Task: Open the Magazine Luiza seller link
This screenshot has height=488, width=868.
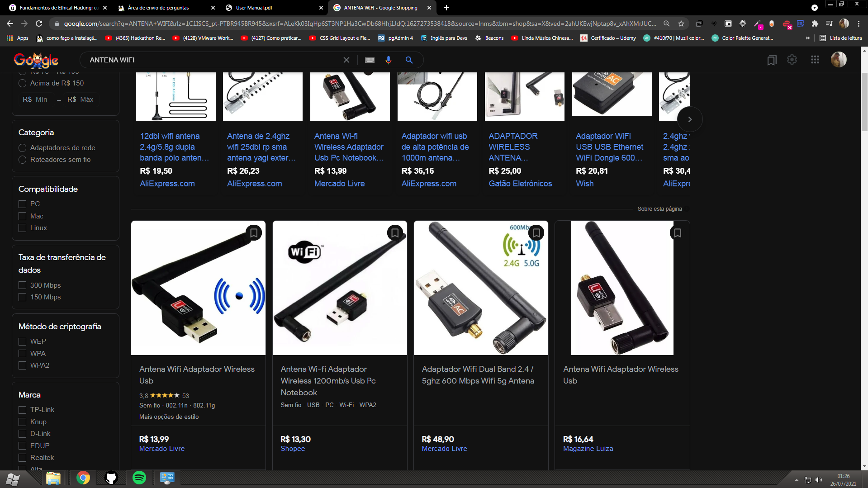Action: point(588,449)
